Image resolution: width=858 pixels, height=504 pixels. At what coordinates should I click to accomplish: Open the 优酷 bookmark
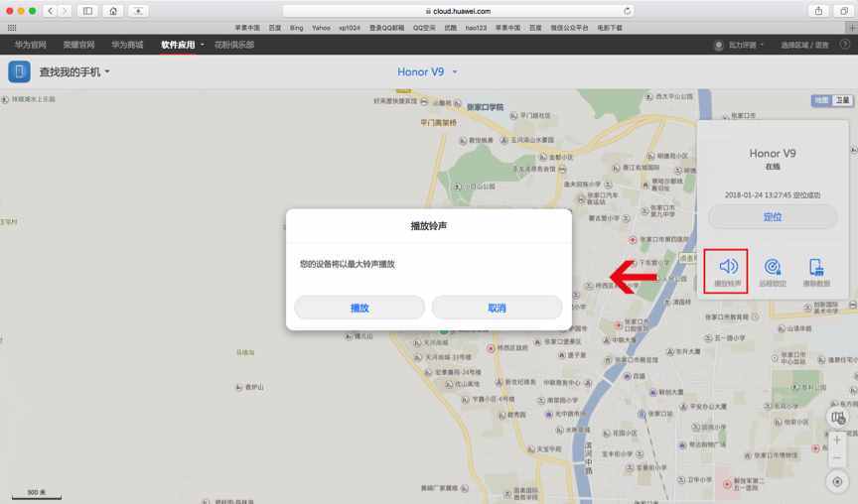tap(450, 28)
